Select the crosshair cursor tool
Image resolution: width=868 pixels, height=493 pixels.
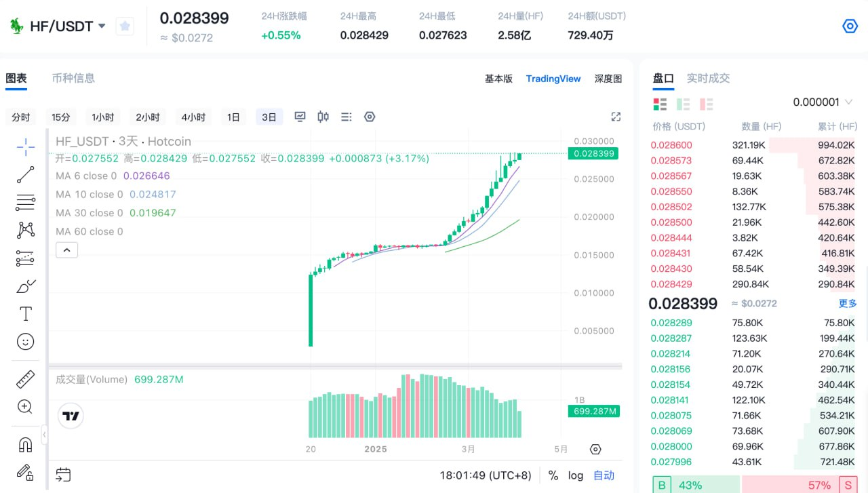pos(25,146)
